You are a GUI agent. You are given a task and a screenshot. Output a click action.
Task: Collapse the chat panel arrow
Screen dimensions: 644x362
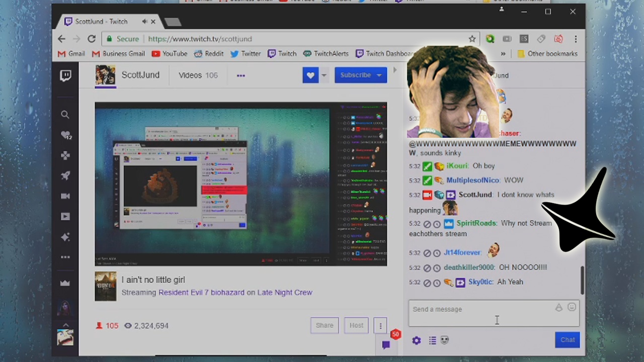[395, 70]
